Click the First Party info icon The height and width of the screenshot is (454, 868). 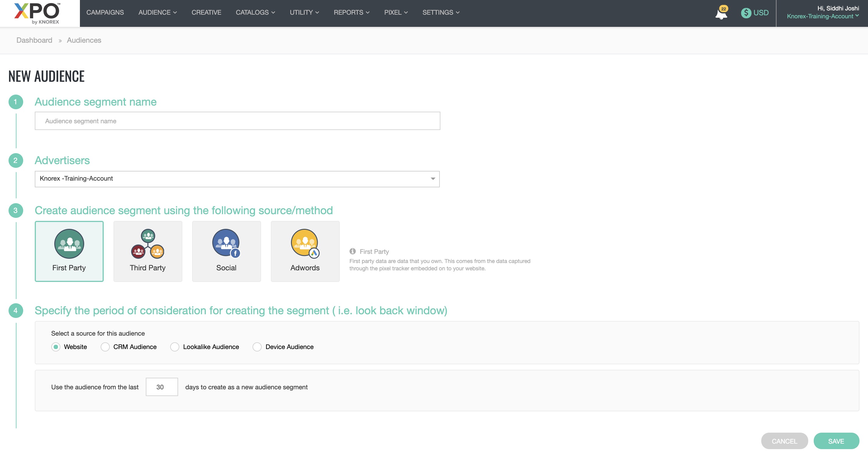point(353,251)
